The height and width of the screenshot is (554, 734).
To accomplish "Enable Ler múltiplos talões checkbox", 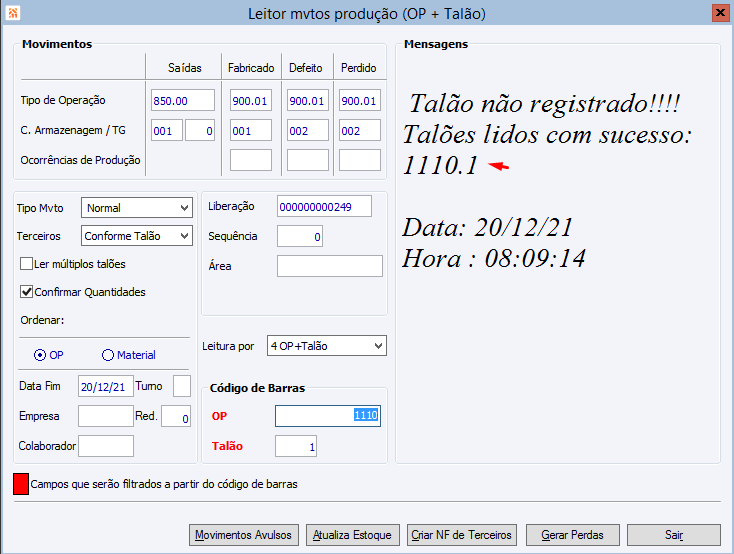I will tap(26, 264).
